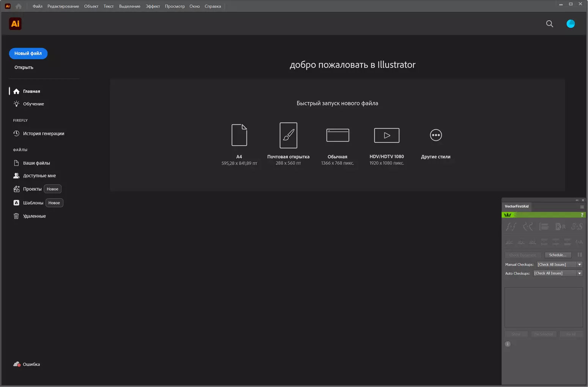Open the Объект menu
The image size is (588, 387).
coord(91,6)
